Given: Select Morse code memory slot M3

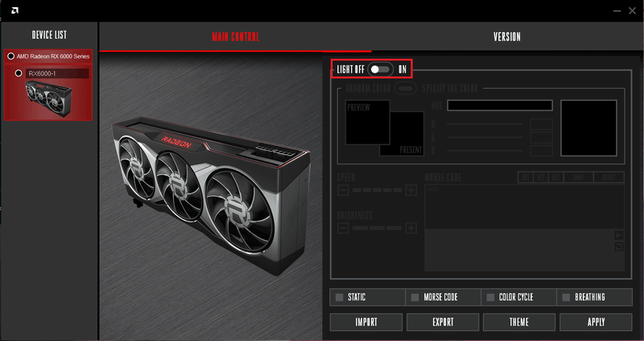Looking at the screenshot, I should [556, 177].
